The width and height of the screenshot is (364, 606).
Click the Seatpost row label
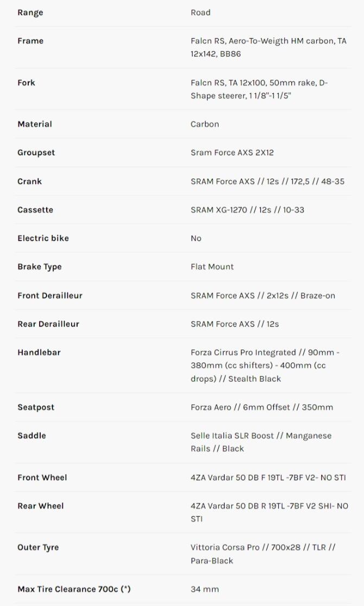(36, 407)
